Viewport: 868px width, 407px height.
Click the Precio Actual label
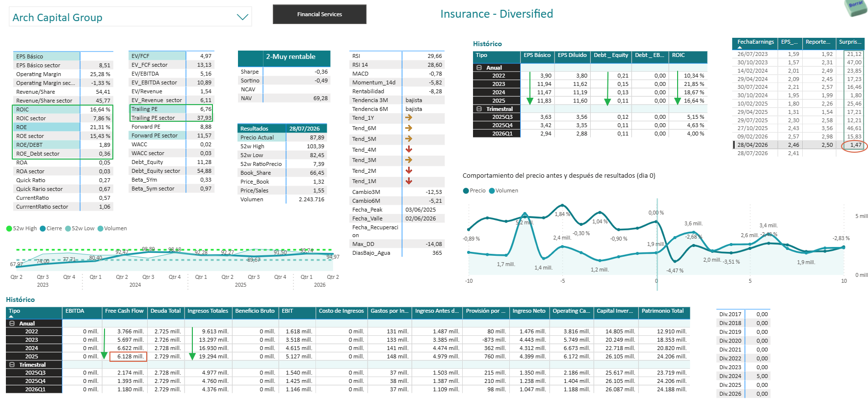(x=257, y=137)
